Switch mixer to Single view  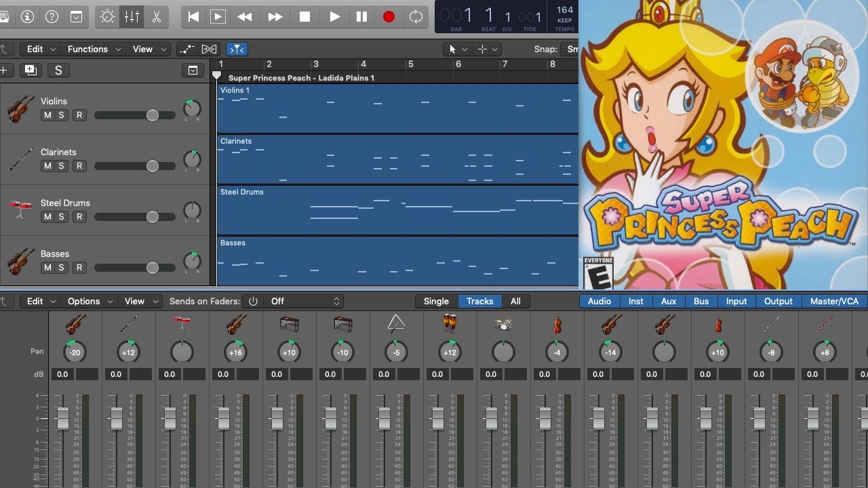(x=436, y=301)
